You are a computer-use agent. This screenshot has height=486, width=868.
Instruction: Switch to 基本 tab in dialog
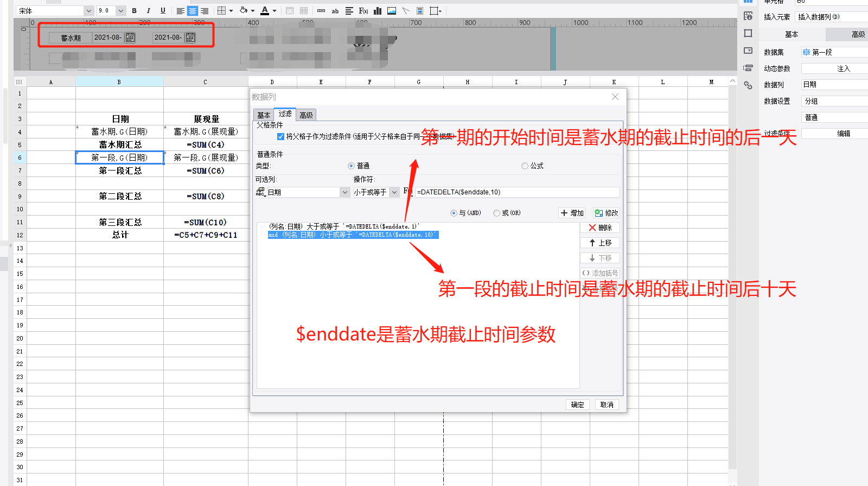pyautogui.click(x=264, y=115)
